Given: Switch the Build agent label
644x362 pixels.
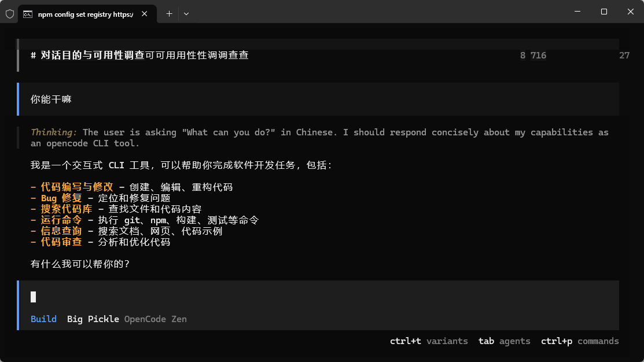Looking at the screenshot, I should pos(43,319).
